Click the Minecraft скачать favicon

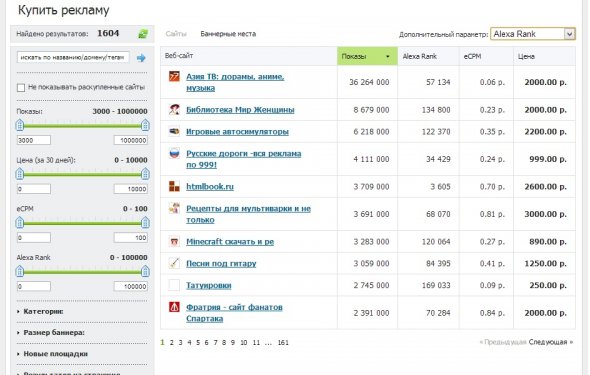tap(174, 241)
